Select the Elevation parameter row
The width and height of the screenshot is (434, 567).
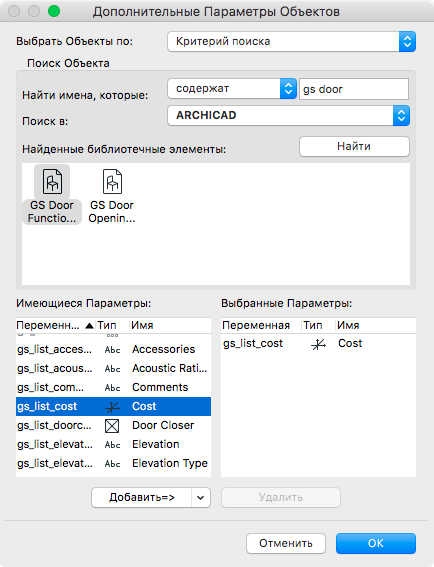coord(113,444)
